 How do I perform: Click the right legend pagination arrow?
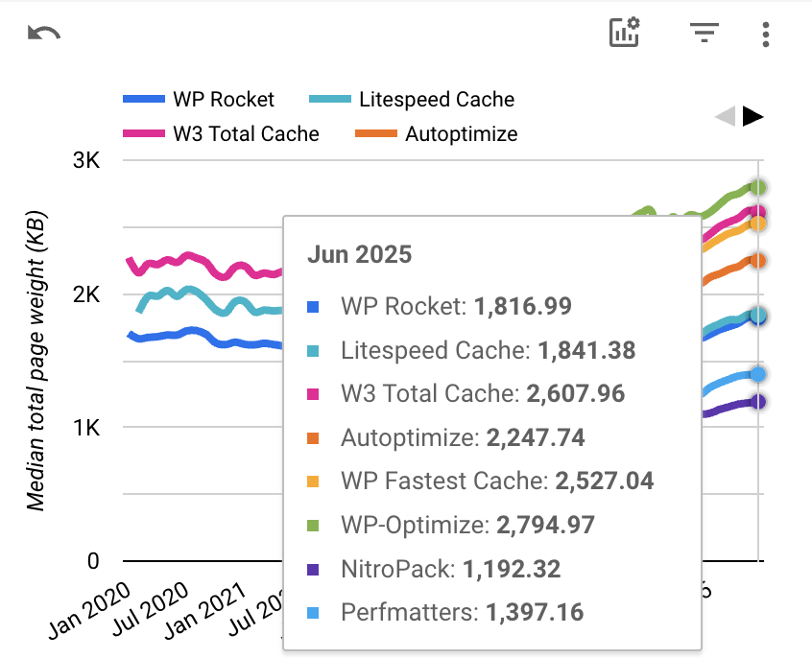[x=752, y=116]
